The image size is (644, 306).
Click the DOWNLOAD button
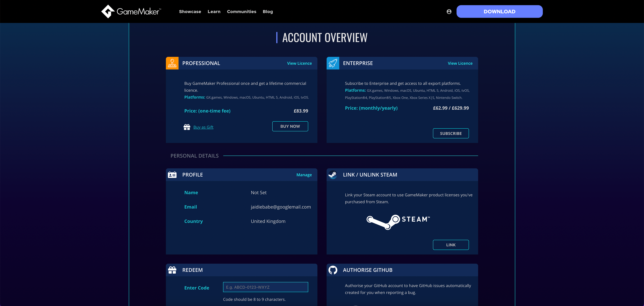coord(499,12)
